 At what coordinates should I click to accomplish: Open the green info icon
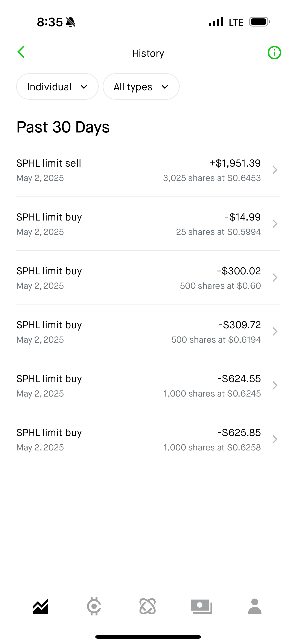274,53
